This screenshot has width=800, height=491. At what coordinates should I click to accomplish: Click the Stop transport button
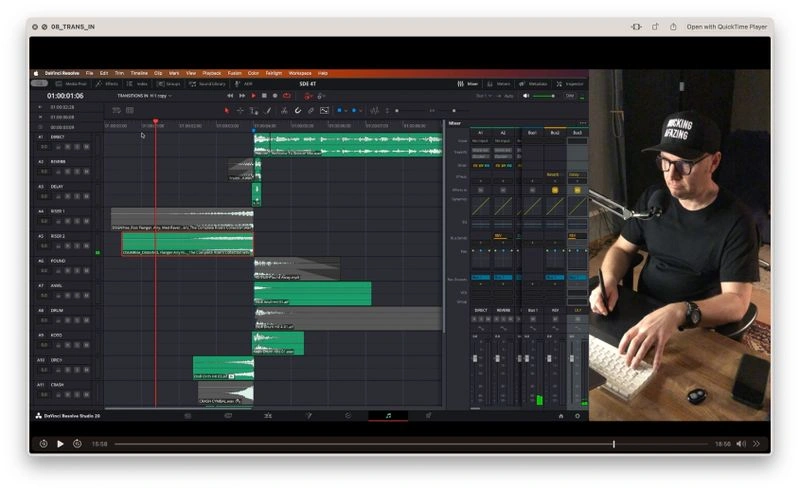coord(264,96)
